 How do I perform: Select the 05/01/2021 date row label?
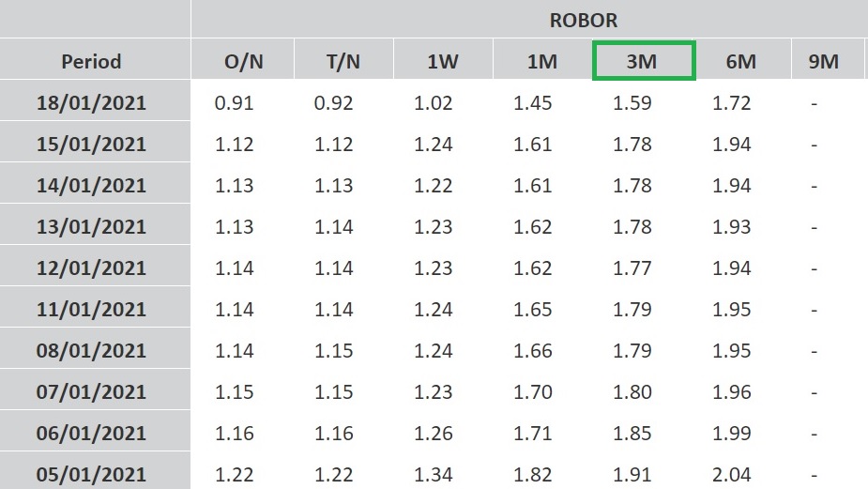point(92,475)
